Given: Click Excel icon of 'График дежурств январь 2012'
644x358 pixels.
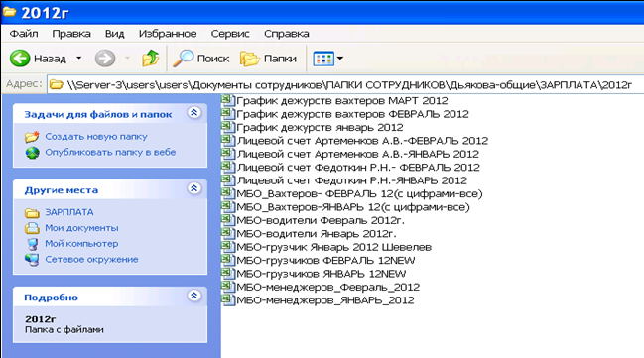Looking at the screenshot, I should coord(227,127).
